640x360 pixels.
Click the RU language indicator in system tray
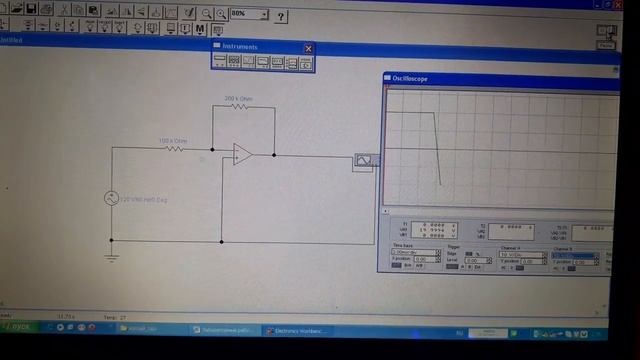pos(459,333)
